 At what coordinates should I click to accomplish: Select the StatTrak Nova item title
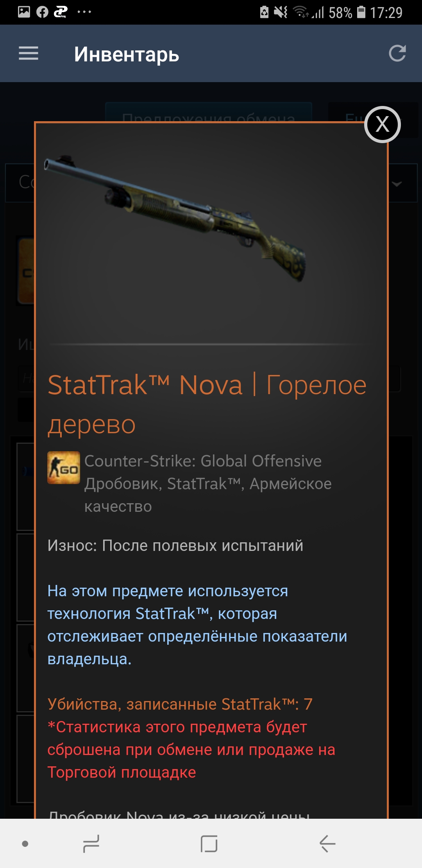tap(207, 405)
